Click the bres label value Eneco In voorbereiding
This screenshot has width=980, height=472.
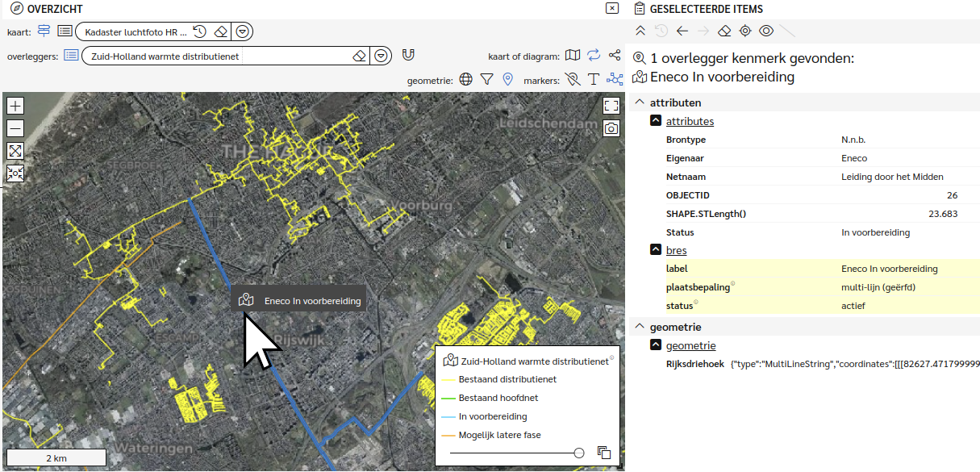[x=890, y=269]
